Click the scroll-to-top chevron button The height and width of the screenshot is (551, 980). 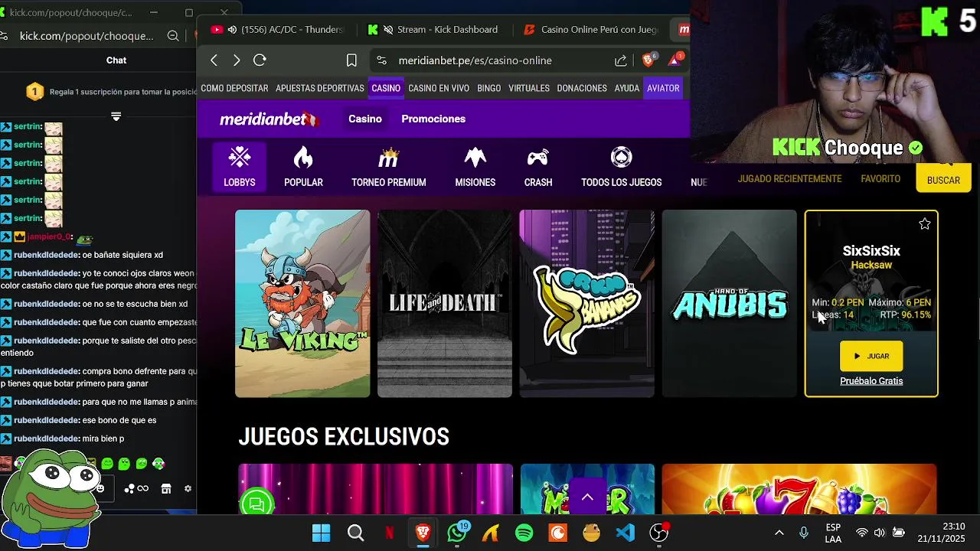587,497
